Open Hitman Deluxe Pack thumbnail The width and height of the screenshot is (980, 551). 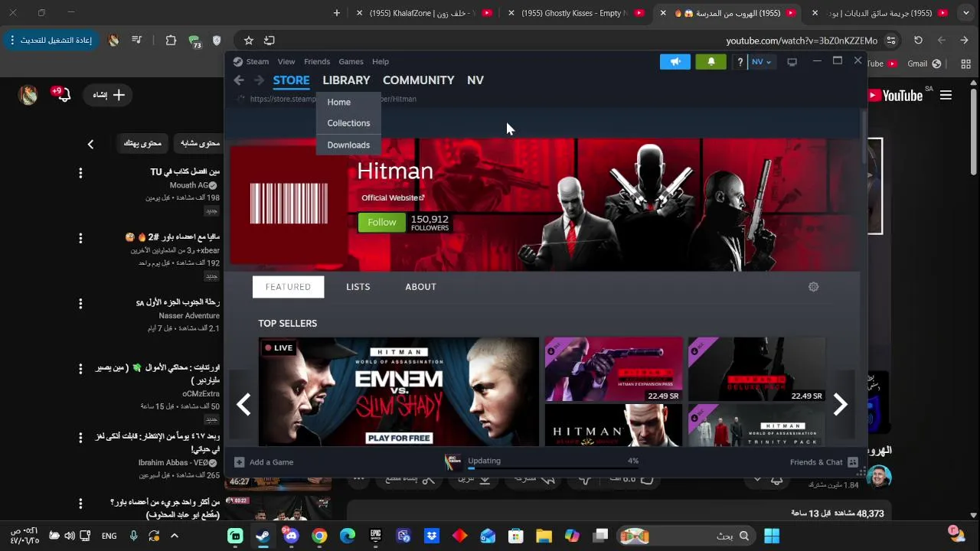pyautogui.click(x=756, y=370)
